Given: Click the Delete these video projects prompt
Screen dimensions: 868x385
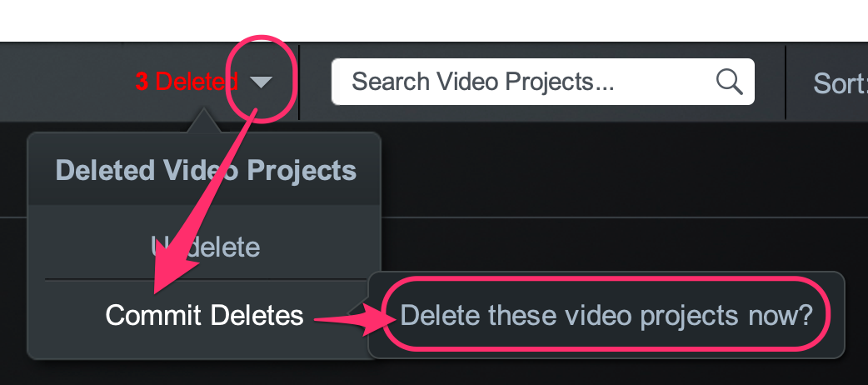Looking at the screenshot, I should tap(606, 316).
